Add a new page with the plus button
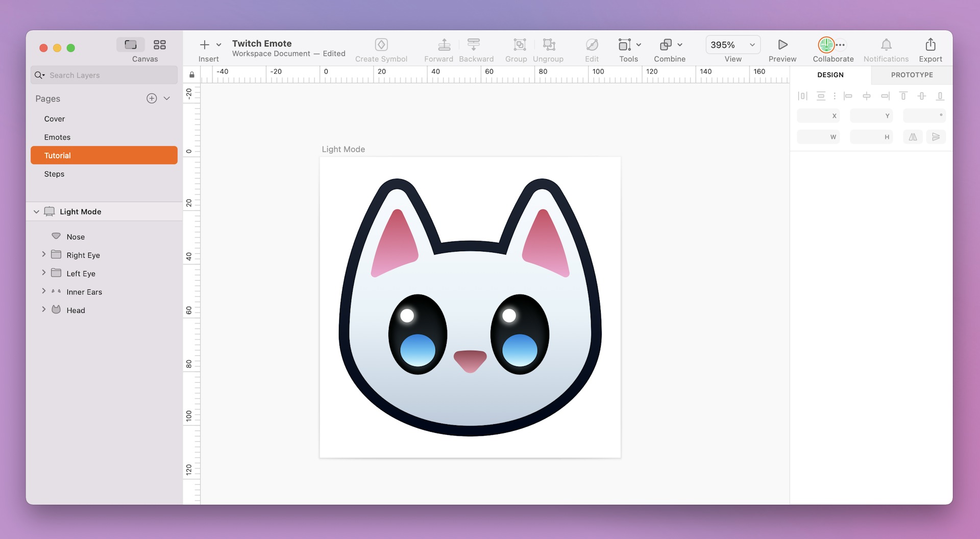980x539 pixels. [151, 99]
